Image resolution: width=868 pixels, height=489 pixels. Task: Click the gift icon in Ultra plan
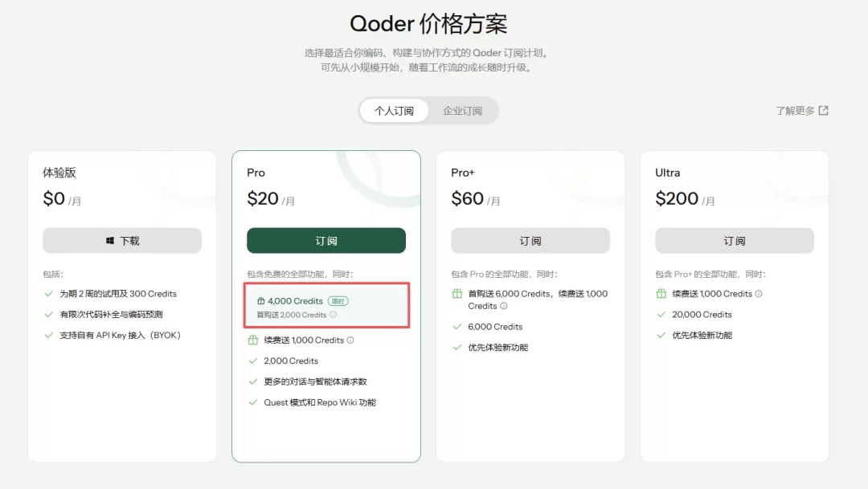(x=661, y=294)
